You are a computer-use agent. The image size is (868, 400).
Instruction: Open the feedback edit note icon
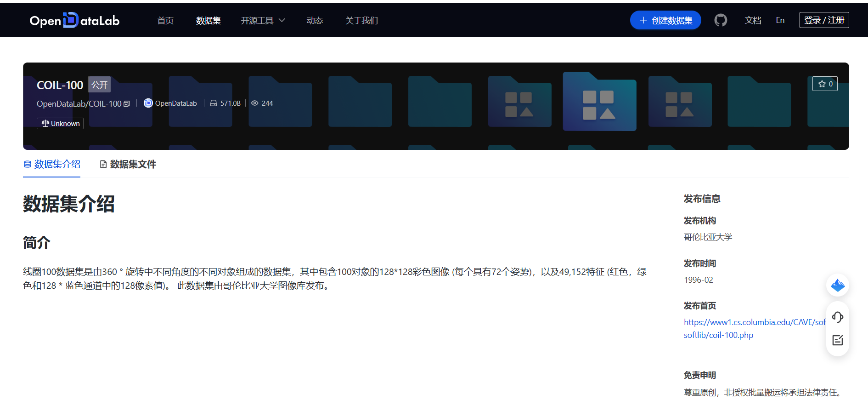tap(838, 340)
